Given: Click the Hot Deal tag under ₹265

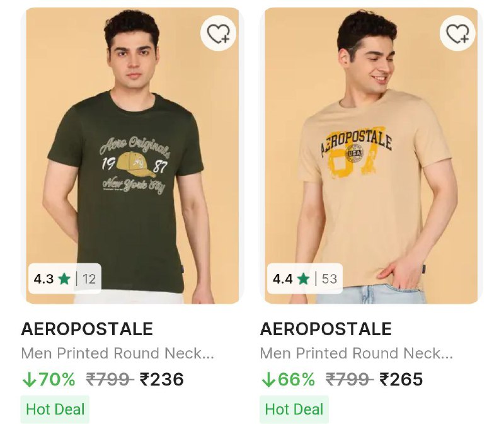Looking at the screenshot, I should (x=294, y=410).
